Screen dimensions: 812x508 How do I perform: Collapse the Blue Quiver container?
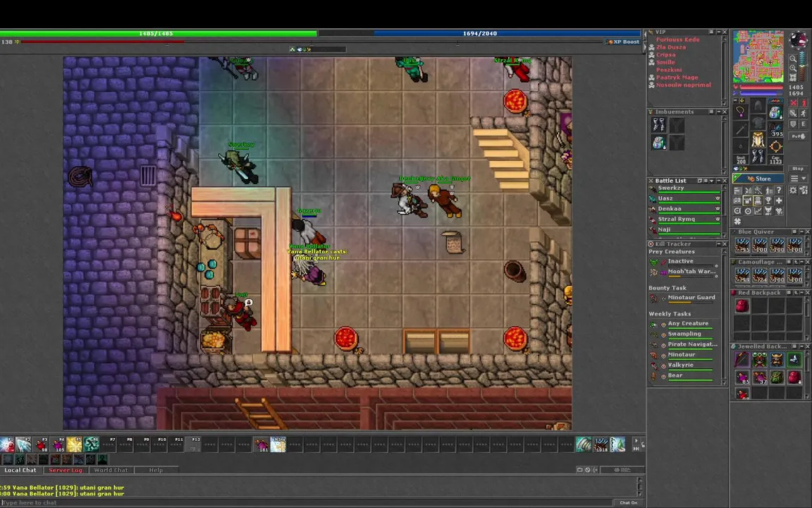tap(801, 231)
